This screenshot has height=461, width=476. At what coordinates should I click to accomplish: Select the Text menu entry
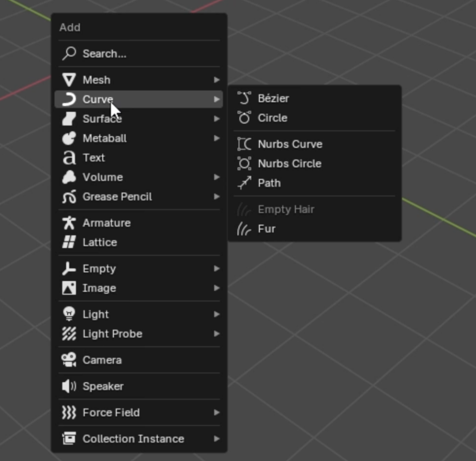click(x=139, y=158)
